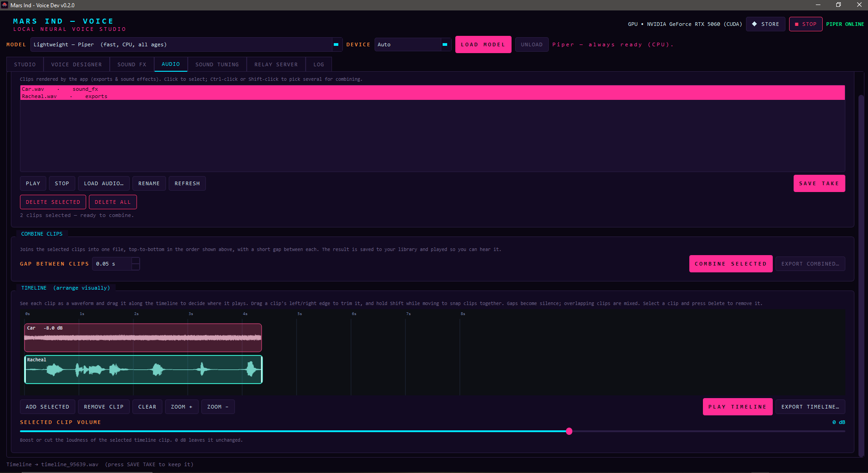Click the red STOP button in header

[805, 24]
